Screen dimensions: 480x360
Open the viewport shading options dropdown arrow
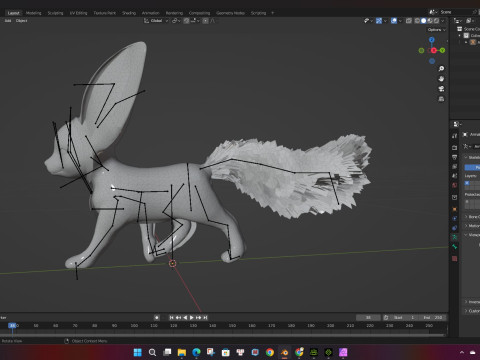[x=443, y=21]
